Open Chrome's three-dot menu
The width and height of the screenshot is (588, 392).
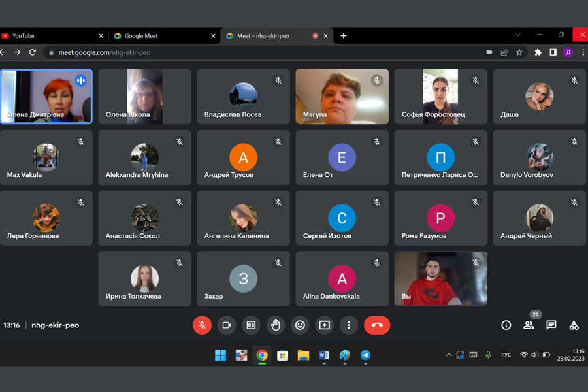pyautogui.click(x=583, y=52)
